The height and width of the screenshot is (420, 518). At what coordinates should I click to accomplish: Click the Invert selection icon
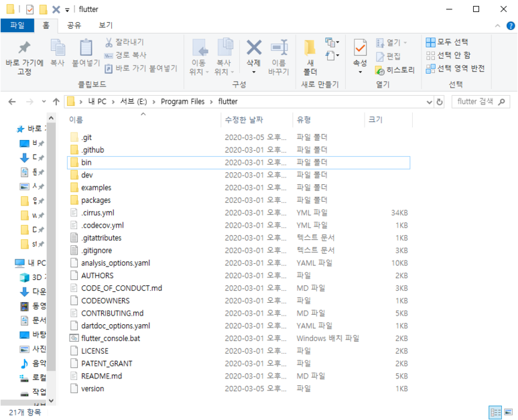430,69
